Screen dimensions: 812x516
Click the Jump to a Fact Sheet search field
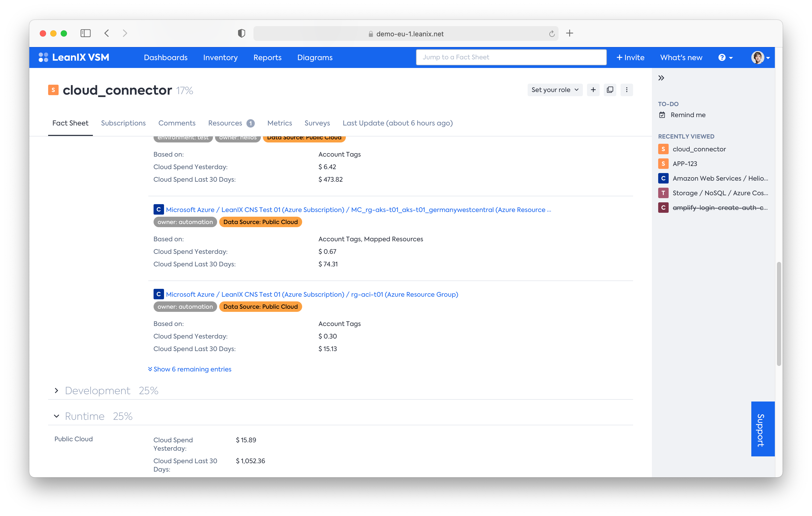511,57
